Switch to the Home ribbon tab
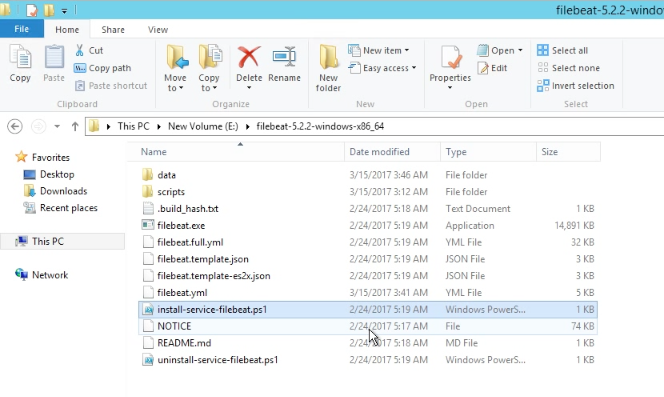Screen dimensions: 664x397 pyautogui.click(x=67, y=30)
